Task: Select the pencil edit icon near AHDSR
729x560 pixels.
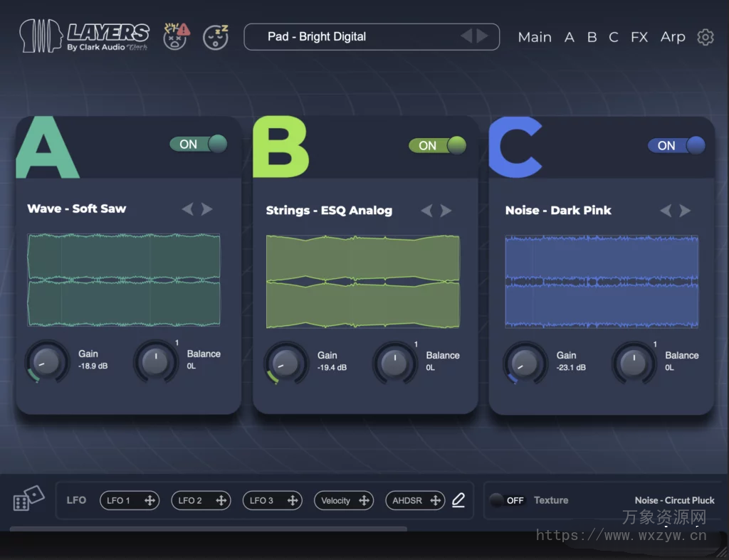Action: tap(458, 500)
